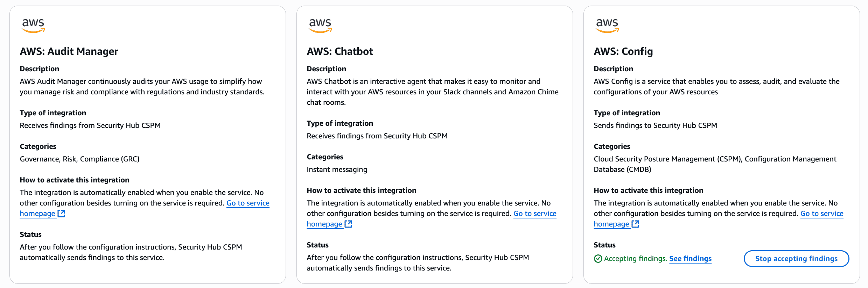Open the Config service homepage link

pyautogui.click(x=822, y=214)
